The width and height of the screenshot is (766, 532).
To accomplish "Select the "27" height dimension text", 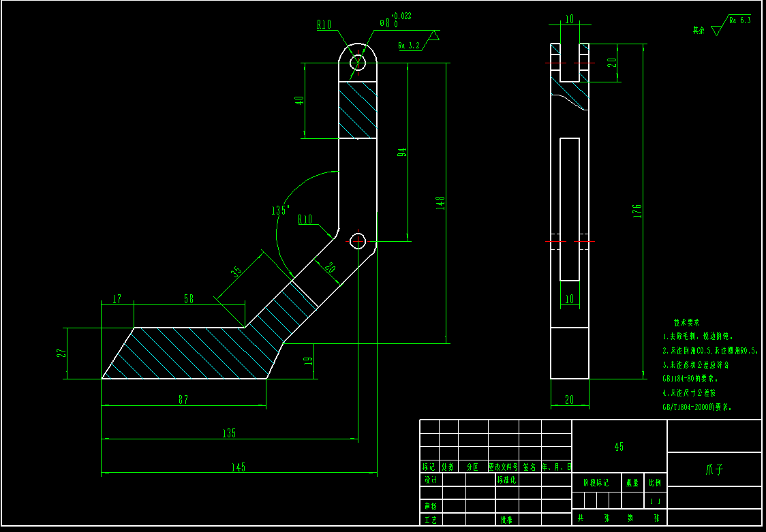I will [61, 354].
